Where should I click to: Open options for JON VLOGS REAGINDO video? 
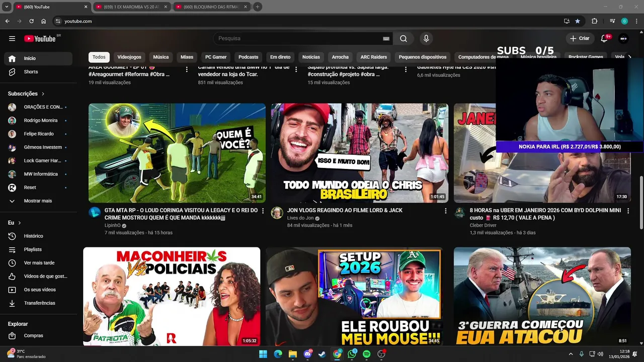[x=445, y=211]
